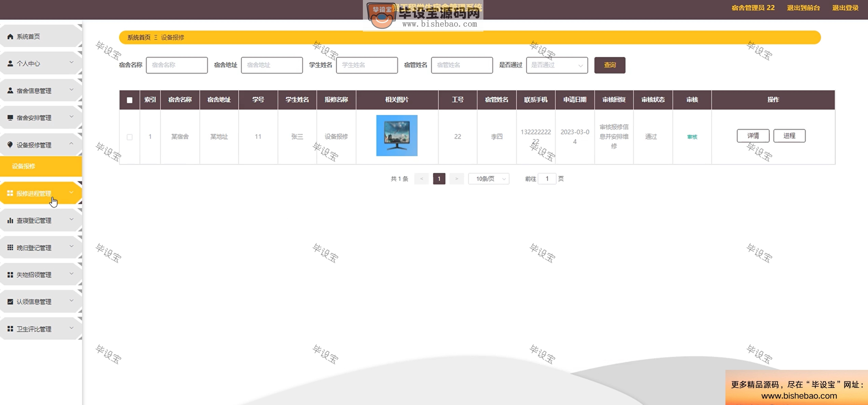Screen dimensions: 868x405
Task: Click the monitor icon next to 宿舍安排管理
Action: [x=10, y=117]
